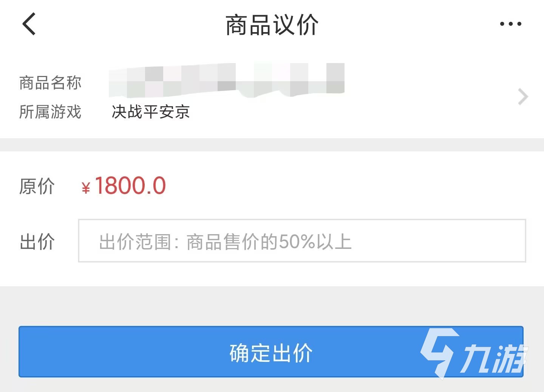This screenshot has height=392, width=544.
Task: Open the three-dot more options menu
Action: [510, 24]
